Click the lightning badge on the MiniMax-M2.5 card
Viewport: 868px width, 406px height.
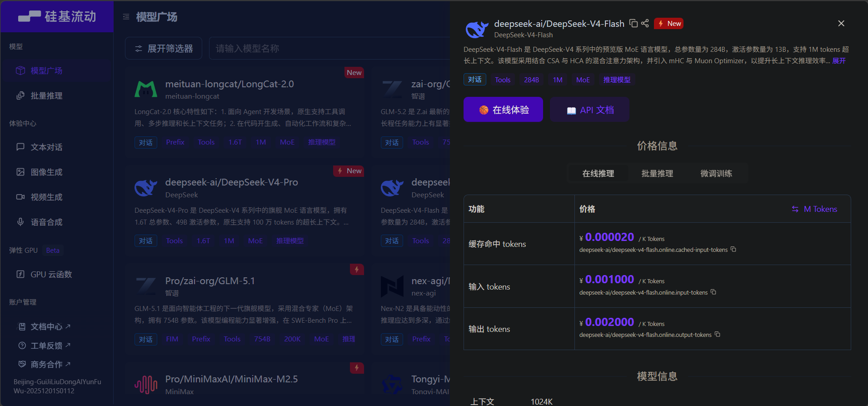coord(357,368)
